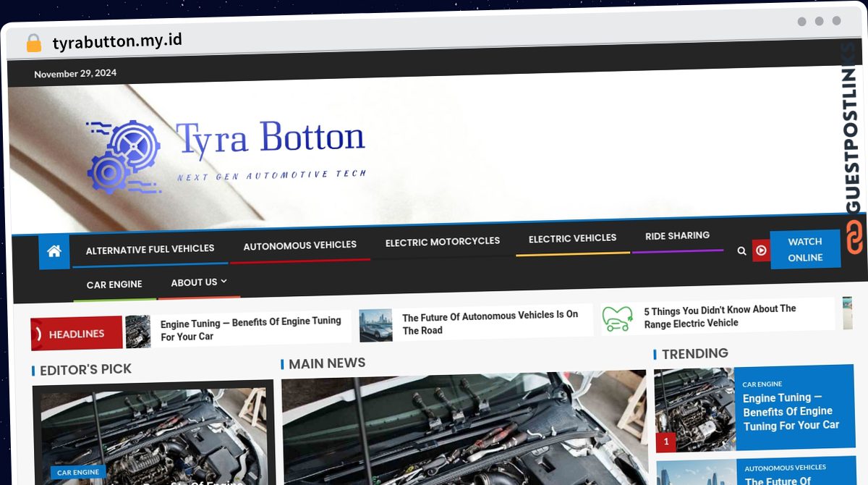Open trending Engine Tuning article title
This screenshot has height=485, width=868.
[791, 412]
